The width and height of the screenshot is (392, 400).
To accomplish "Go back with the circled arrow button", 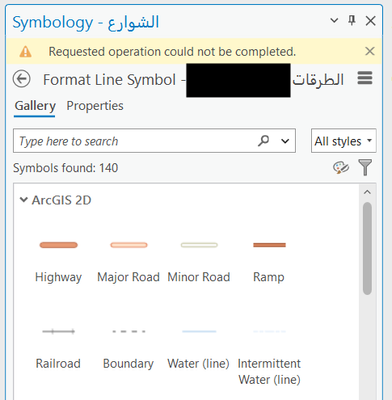I will pyautogui.click(x=22, y=79).
